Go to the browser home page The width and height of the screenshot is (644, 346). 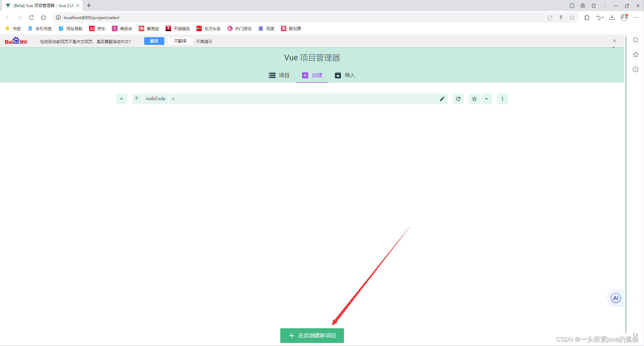(44, 17)
